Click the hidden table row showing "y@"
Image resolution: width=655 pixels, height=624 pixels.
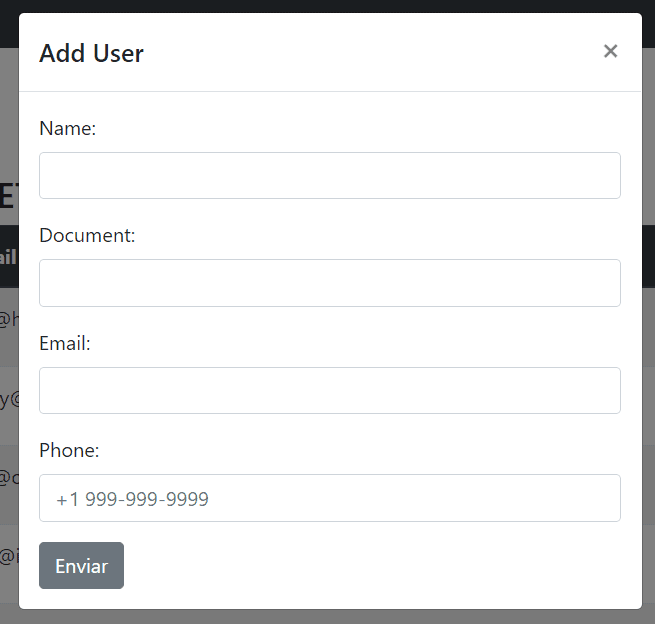pos(9,399)
